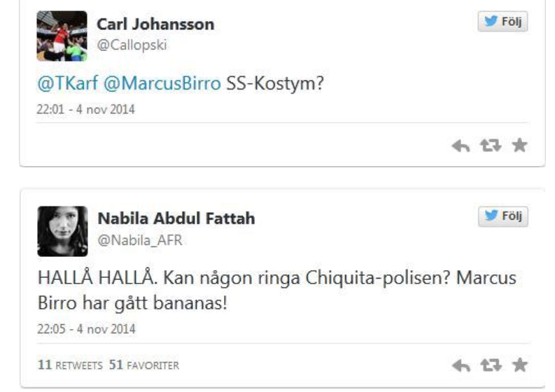Favorite Carl Johansson's tweet with star

click(x=519, y=146)
